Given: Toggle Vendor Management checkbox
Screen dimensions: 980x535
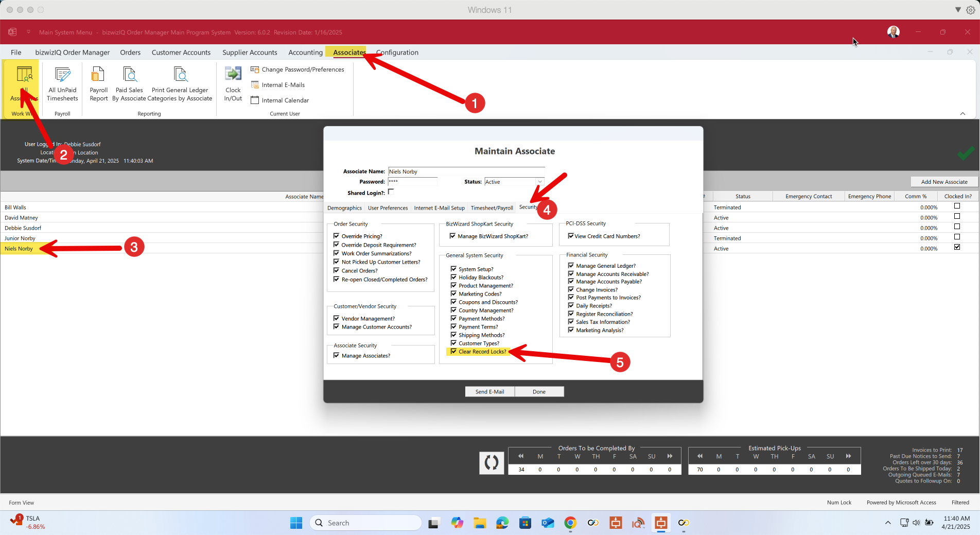Looking at the screenshot, I should 336,318.
